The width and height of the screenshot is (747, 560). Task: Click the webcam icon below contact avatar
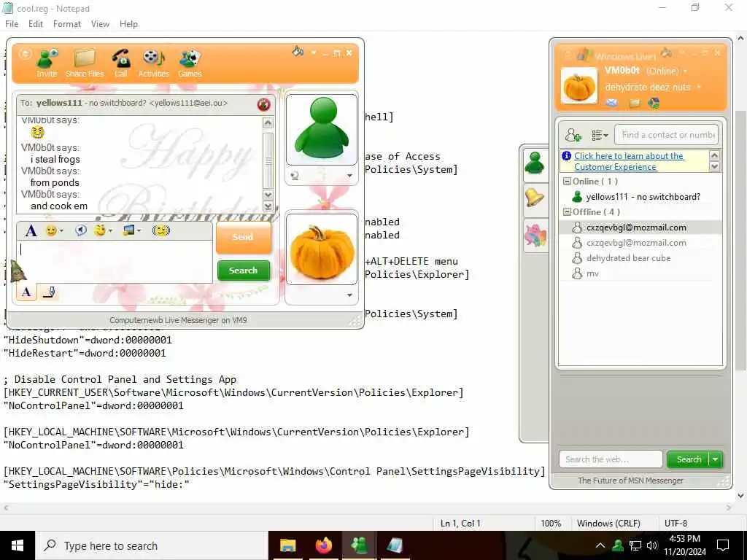pyautogui.click(x=295, y=176)
